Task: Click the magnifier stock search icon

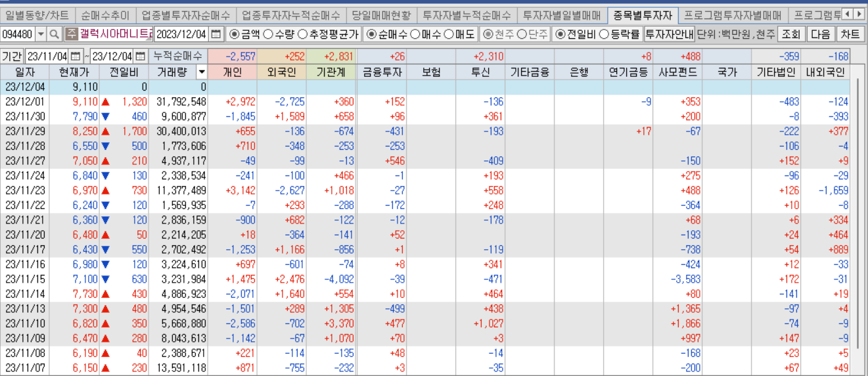Action: (x=55, y=34)
